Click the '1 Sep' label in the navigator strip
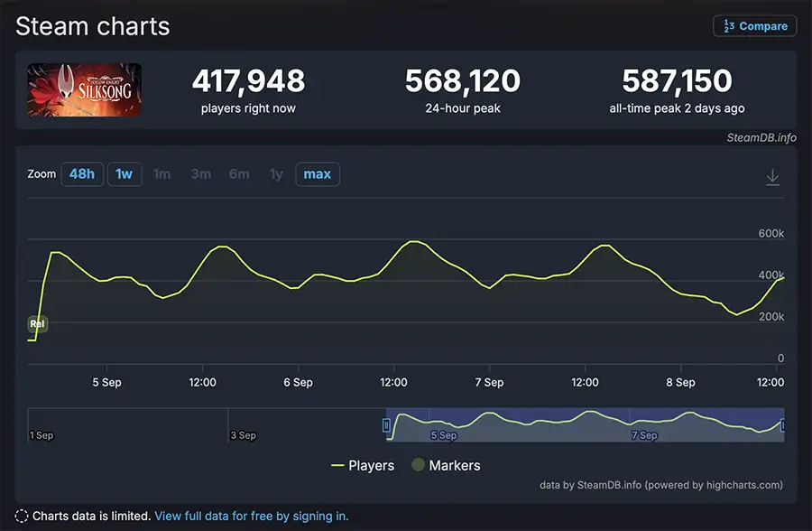This screenshot has width=812, height=531. 42,435
